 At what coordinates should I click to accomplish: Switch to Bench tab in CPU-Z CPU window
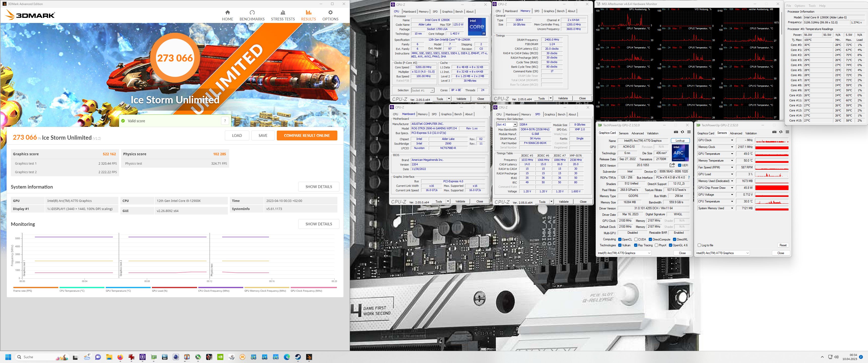click(459, 11)
